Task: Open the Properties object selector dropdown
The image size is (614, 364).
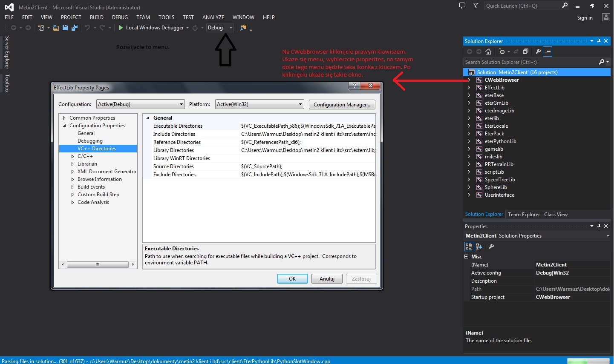Action: (x=608, y=236)
